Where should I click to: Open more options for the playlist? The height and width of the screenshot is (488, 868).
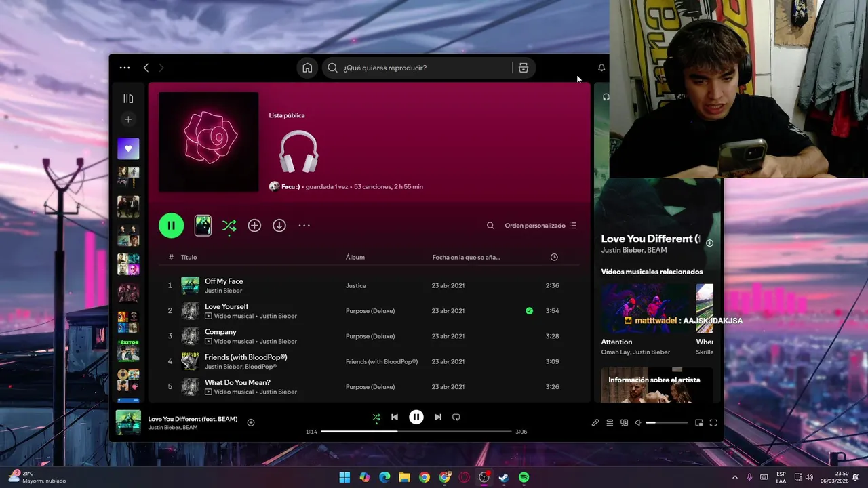(x=304, y=226)
